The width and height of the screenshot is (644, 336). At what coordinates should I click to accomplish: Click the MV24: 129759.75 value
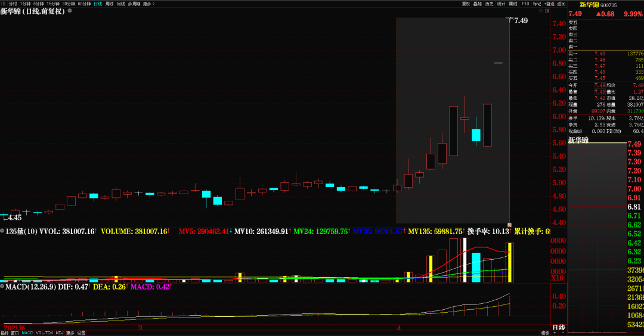point(321,231)
